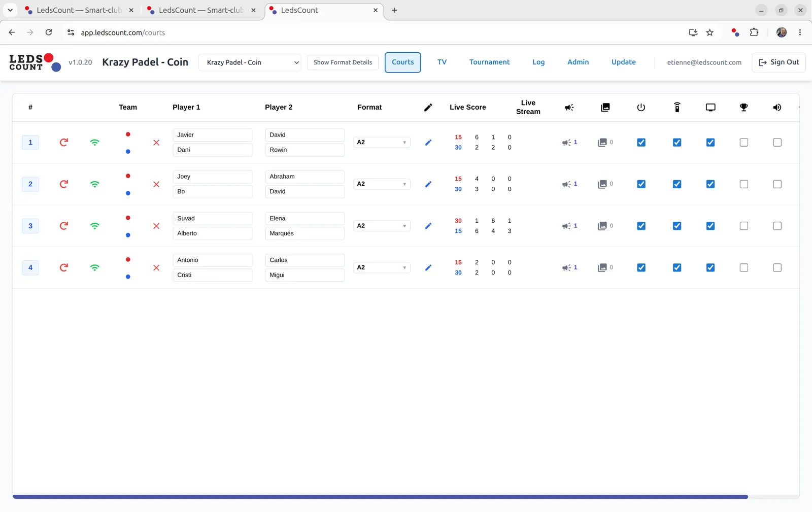Open the Log tab

coord(538,62)
